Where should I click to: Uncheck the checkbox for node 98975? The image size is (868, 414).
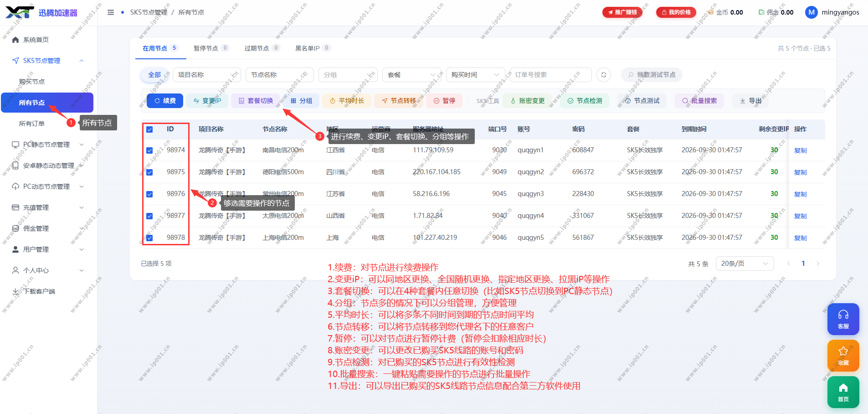tap(149, 172)
